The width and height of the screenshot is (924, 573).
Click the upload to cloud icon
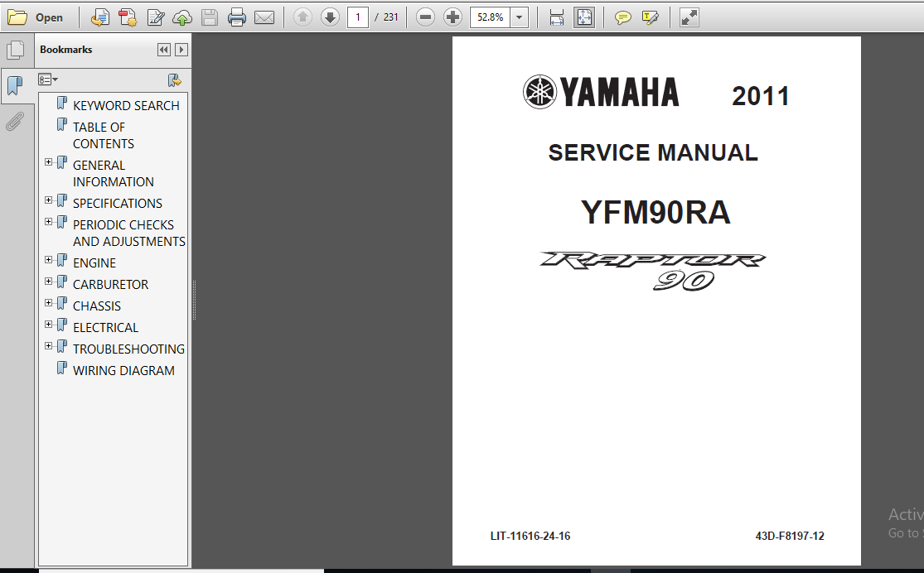[x=182, y=17]
